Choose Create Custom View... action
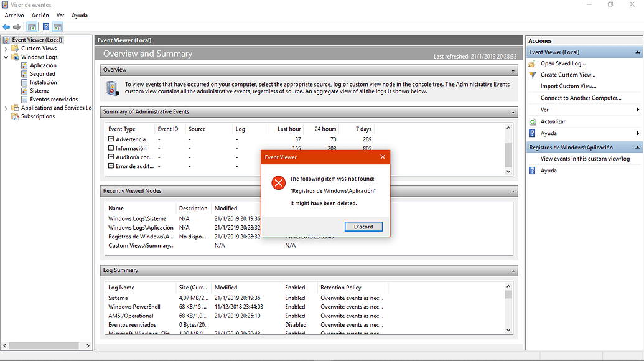The image size is (644, 361). [x=568, y=75]
